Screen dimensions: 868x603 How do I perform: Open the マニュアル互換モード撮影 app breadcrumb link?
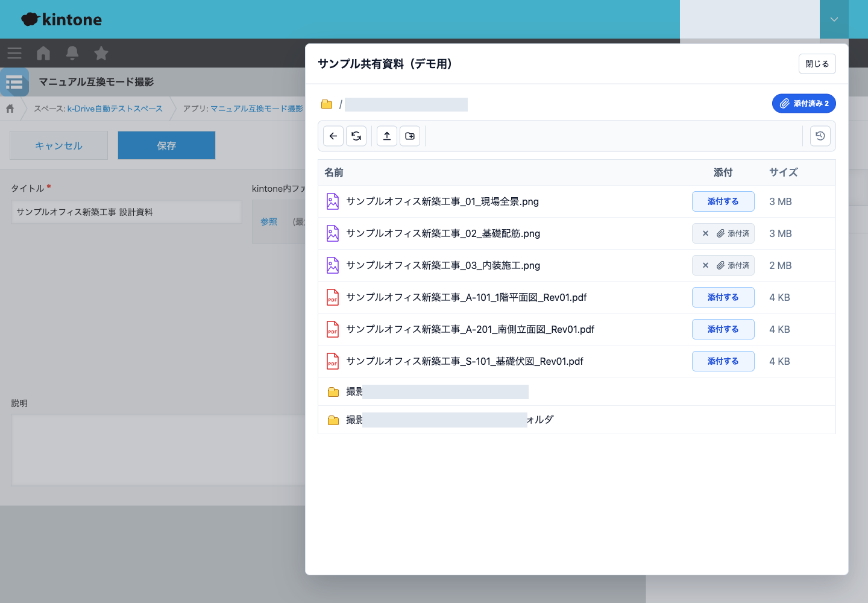[257, 109]
